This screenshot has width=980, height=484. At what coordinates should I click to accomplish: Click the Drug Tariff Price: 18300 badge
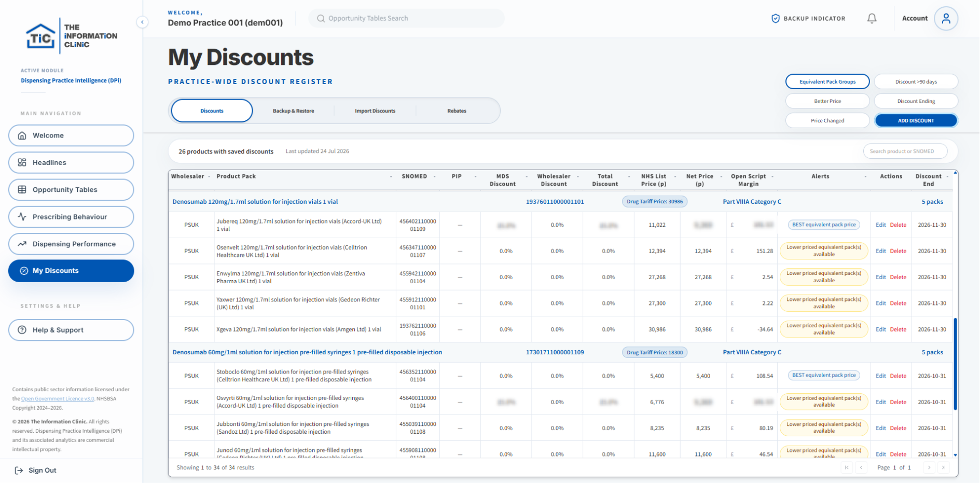[x=655, y=352]
